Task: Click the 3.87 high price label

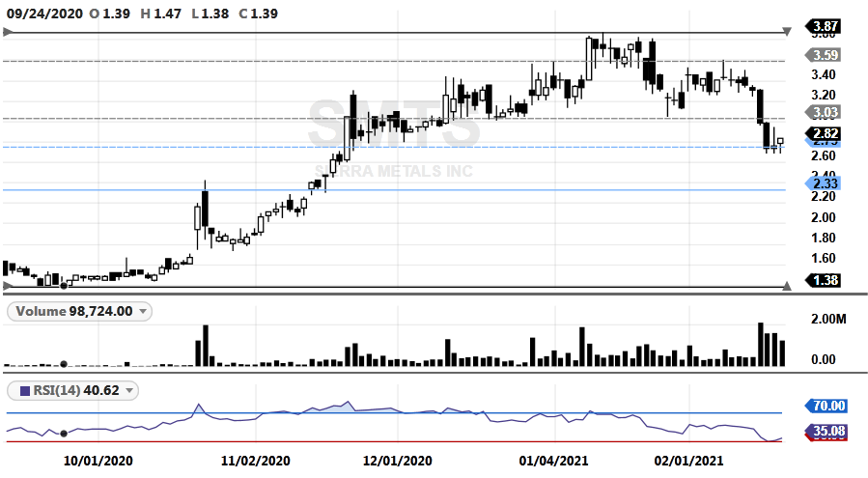Action: pyautogui.click(x=823, y=26)
